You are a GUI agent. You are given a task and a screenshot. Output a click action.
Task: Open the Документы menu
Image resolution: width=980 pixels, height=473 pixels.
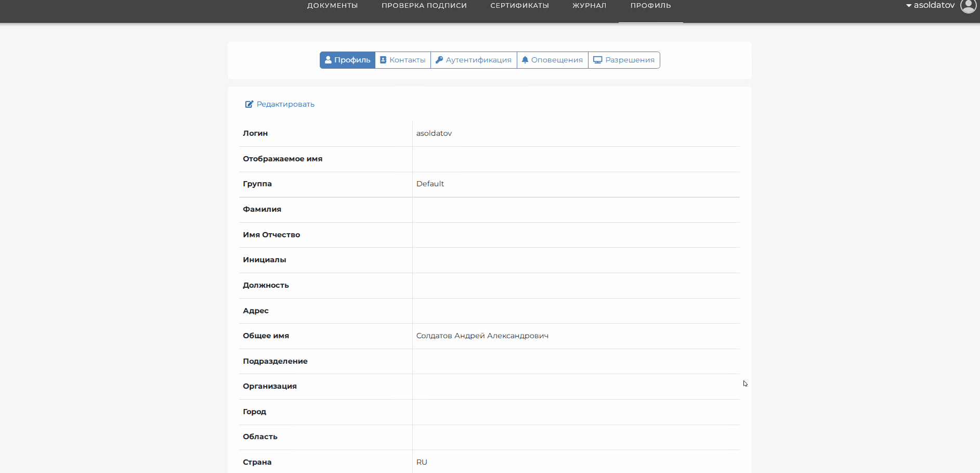click(x=332, y=6)
